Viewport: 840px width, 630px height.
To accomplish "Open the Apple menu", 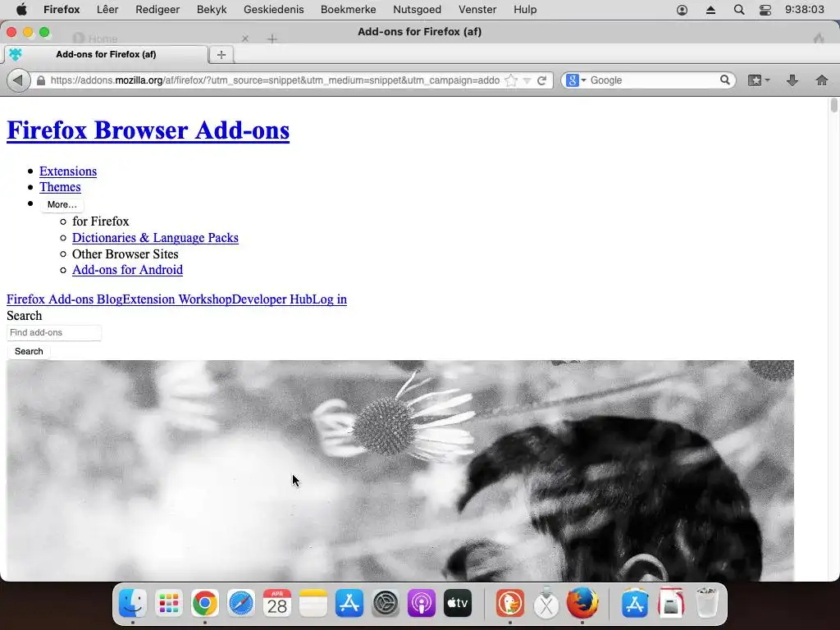I will click(x=21, y=10).
